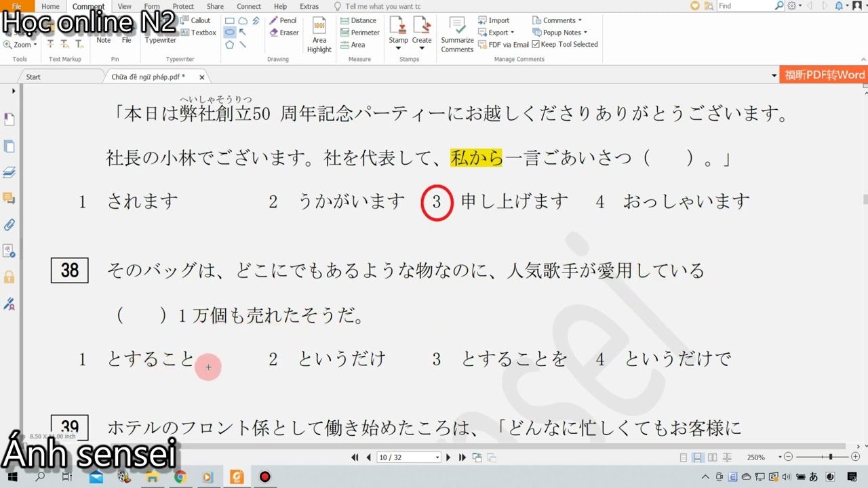The width and height of the screenshot is (868, 488).
Task: Open the page number dropdown 10 / 32
Action: tap(409, 457)
